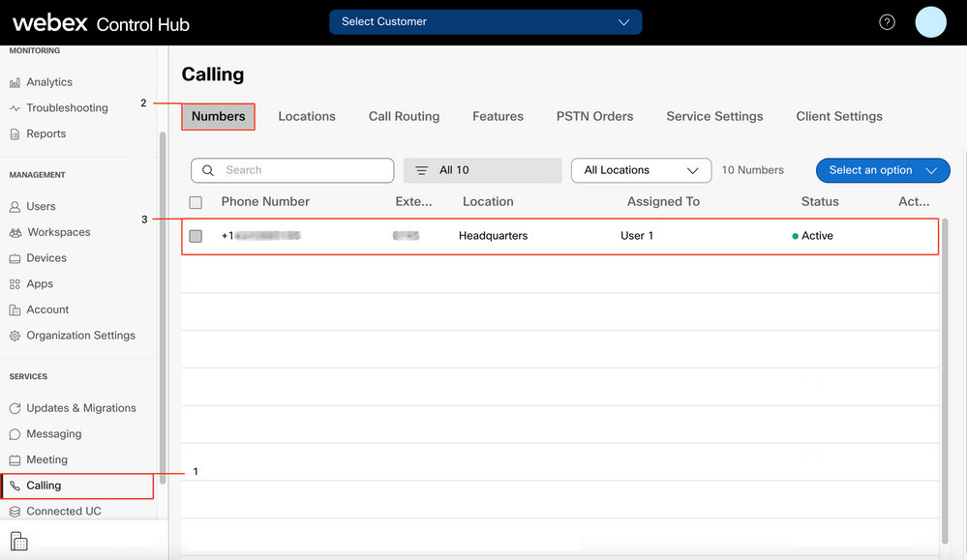Click the truncated Extension column header
The image size is (967, 560).
(413, 201)
